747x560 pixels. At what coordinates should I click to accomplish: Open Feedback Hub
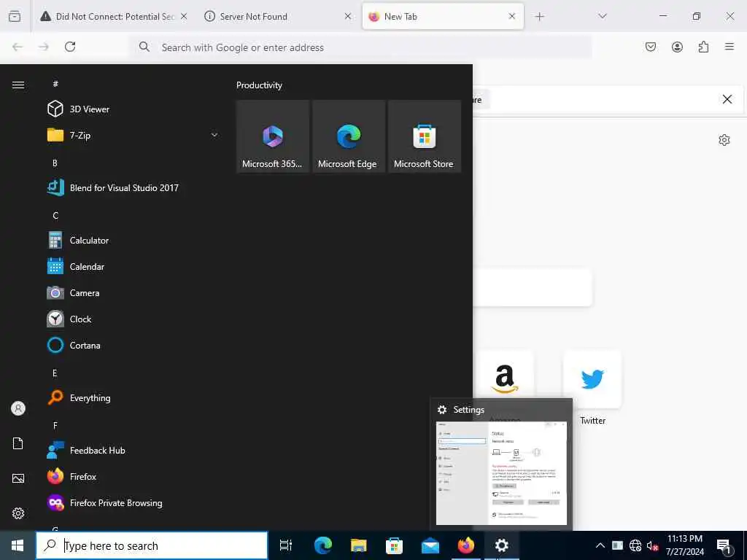132,450
